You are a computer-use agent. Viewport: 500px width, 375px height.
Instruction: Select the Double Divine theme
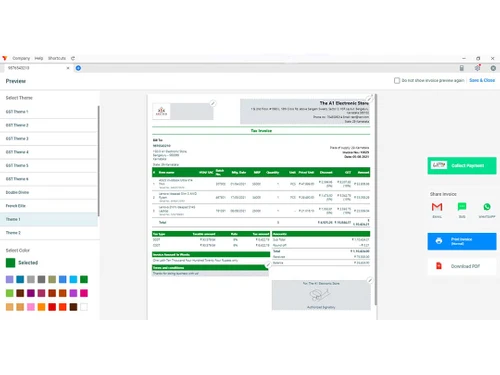[x=49, y=192]
